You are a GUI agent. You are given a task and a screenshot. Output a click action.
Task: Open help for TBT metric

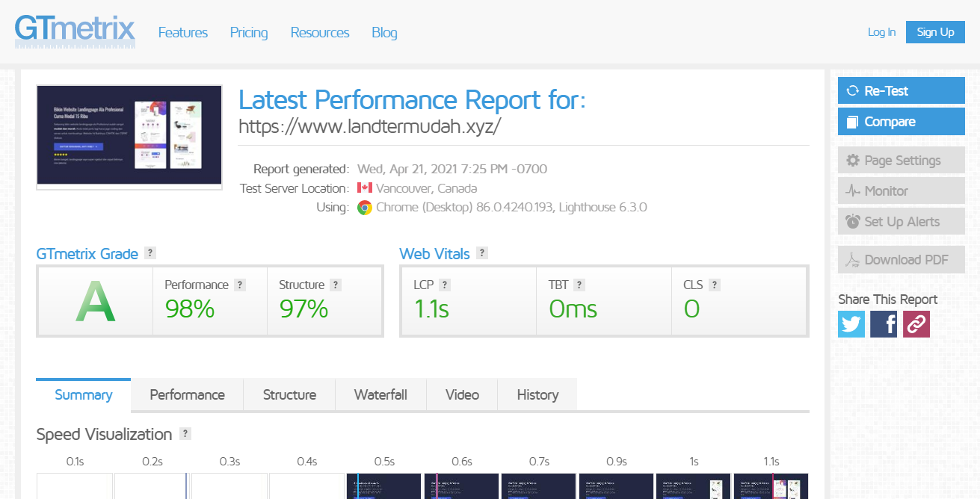[x=579, y=285]
